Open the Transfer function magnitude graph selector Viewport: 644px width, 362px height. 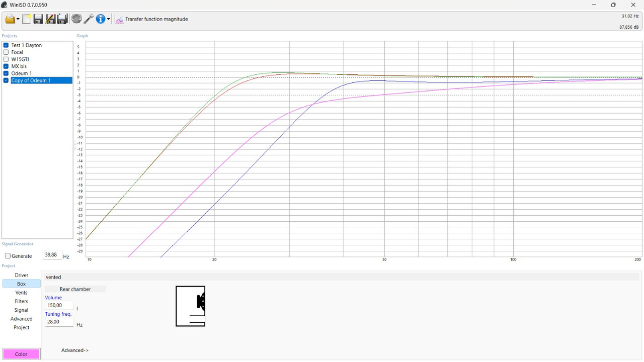coord(151,19)
